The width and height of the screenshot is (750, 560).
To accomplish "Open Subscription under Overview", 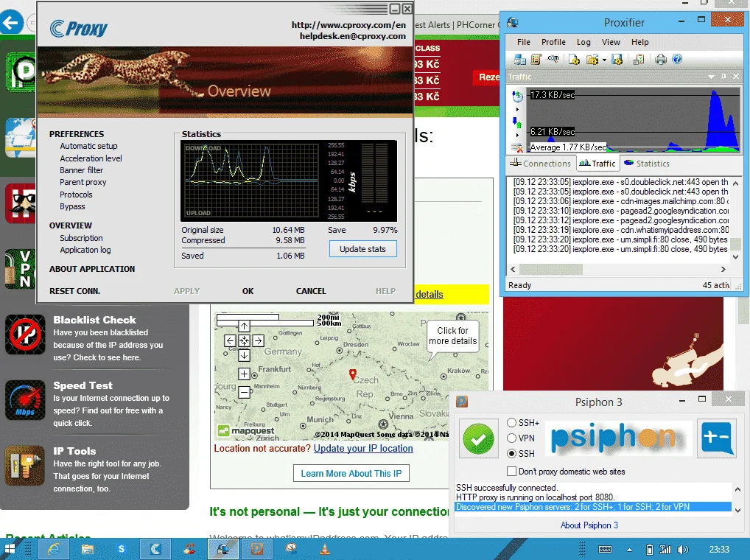I will pos(81,238).
